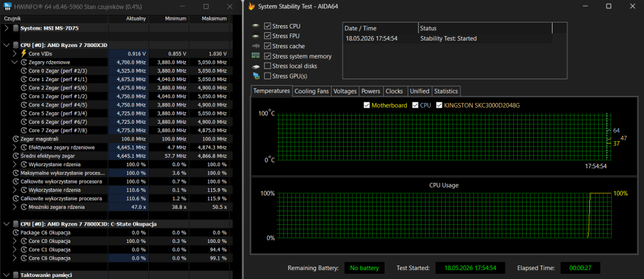Click the Remaining Battery No battery field
Image resolution: width=644 pixels, height=279 pixels.
pyautogui.click(x=365, y=268)
